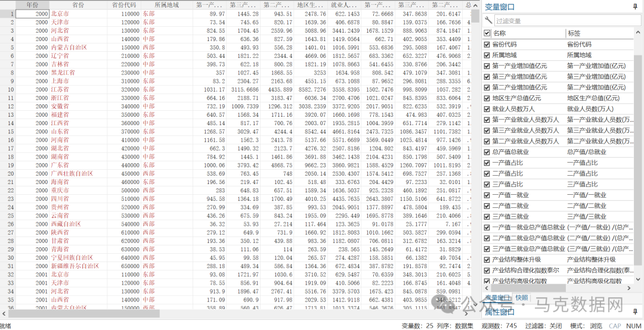The image size is (644, 330).
Task: Click the value 9662.23 in the 广东省 row
Action: 310,165
